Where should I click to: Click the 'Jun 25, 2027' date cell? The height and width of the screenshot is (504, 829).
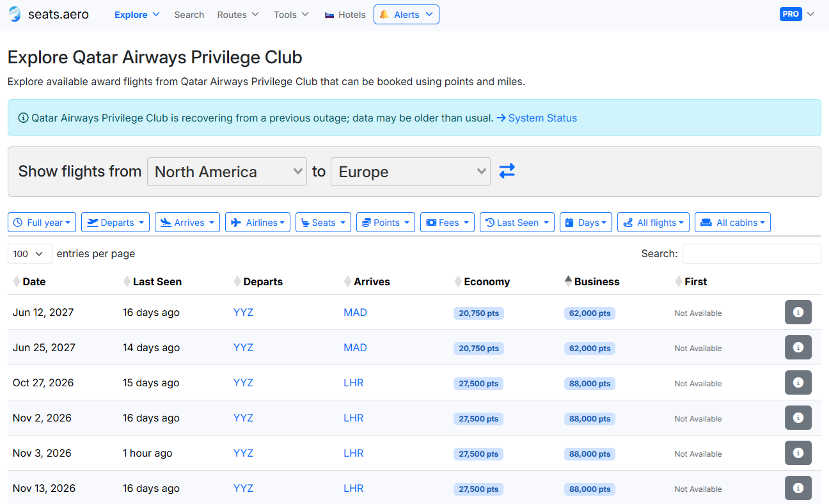pyautogui.click(x=44, y=347)
